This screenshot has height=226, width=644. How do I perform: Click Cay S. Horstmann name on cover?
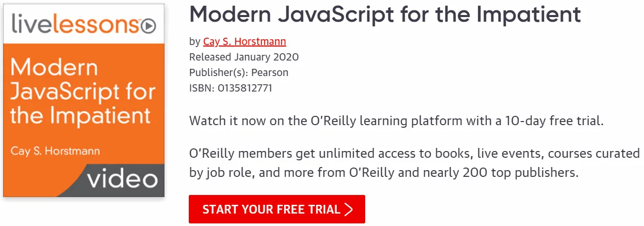(x=55, y=152)
